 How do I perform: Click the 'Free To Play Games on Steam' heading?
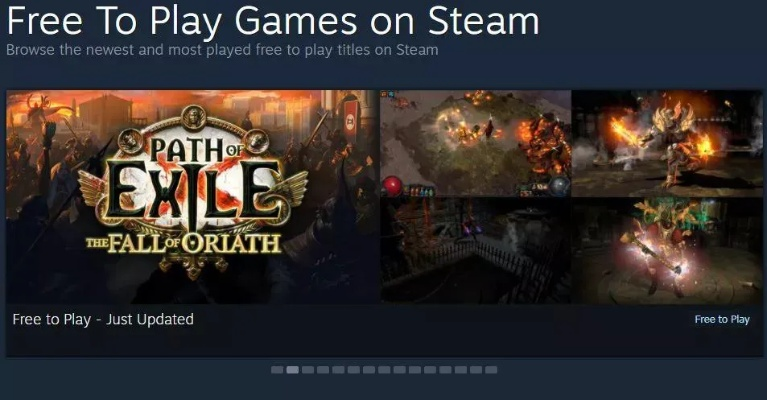click(x=272, y=21)
